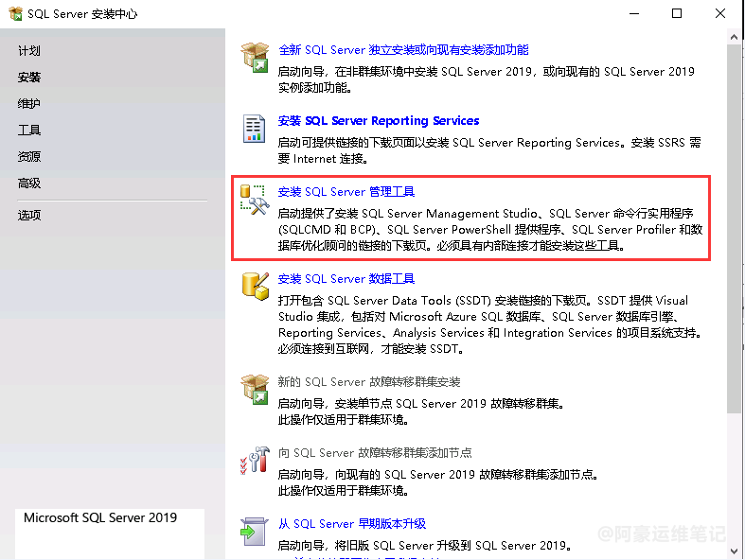Open 从 SQL Server 早期版本升级 link
This screenshot has height=560, width=745.
tap(351, 524)
